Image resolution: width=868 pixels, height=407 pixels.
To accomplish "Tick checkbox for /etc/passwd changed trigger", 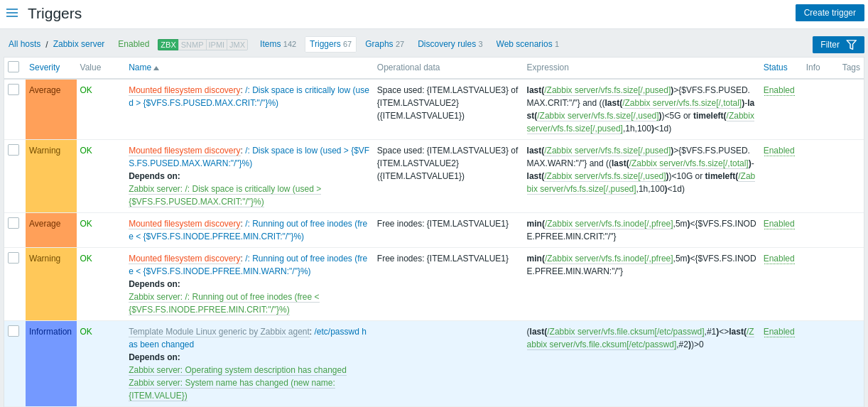I will [x=13, y=331].
